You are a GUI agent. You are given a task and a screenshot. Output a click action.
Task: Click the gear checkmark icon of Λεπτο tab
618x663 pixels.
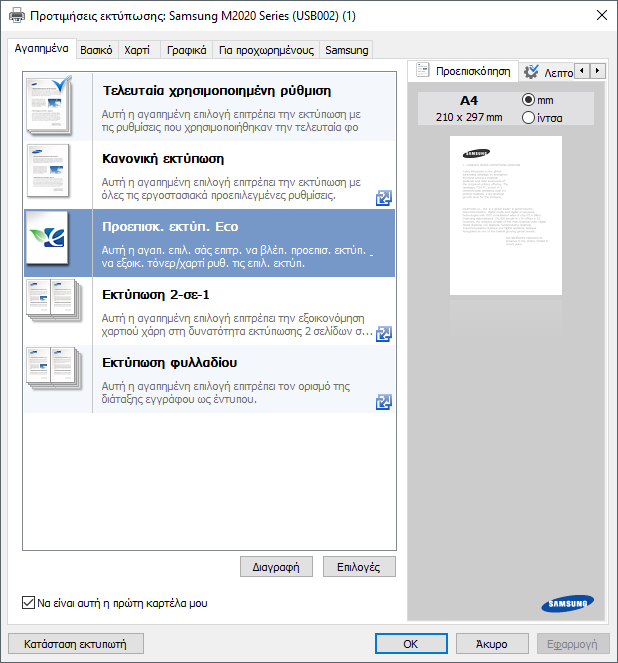point(531,71)
